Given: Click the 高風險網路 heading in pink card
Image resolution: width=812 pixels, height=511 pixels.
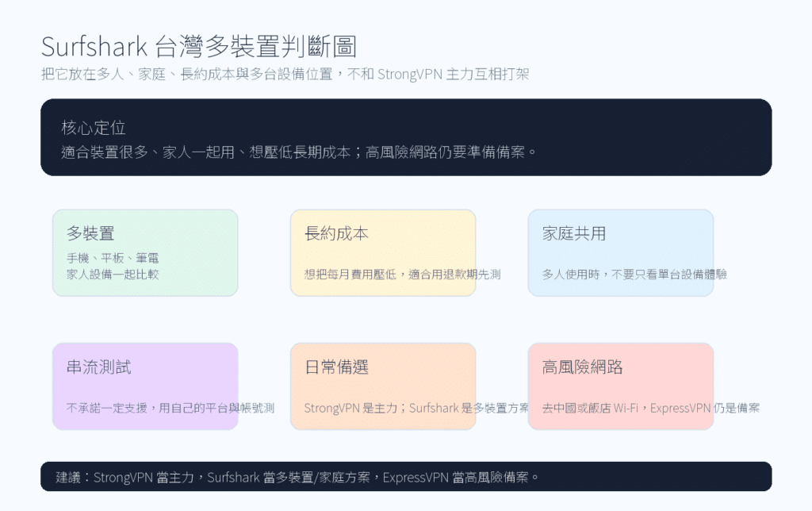Looking at the screenshot, I should tap(582, 367).
